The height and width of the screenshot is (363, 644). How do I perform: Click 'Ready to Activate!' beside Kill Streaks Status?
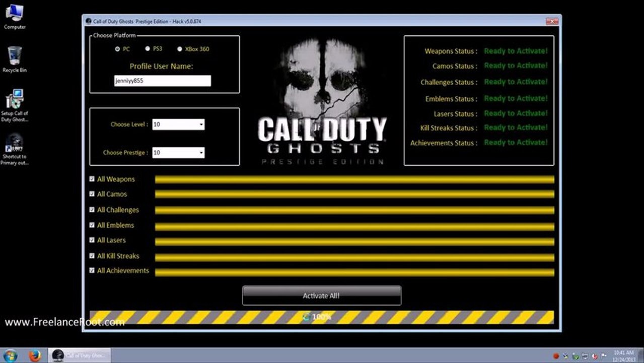(516, 128)
